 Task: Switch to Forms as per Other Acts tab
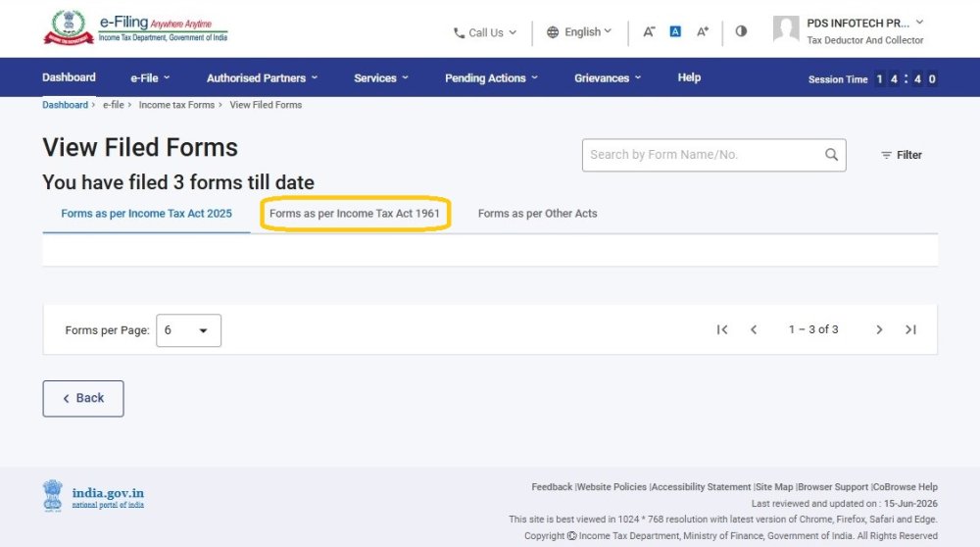537,214
